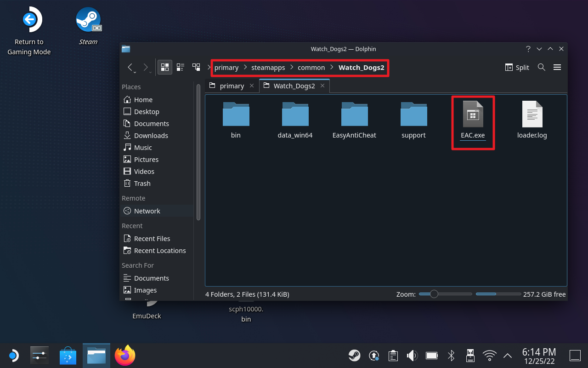Click the free space capacity bar

[x=498, y=294]
